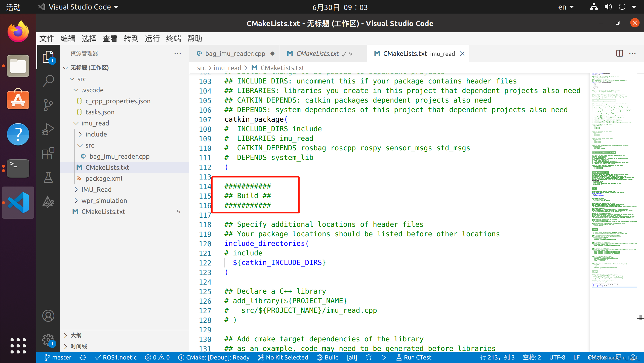Open Run and Debug view
This screenshot has height=363, width=644.
pyautogui.click(x=48, y=129)
